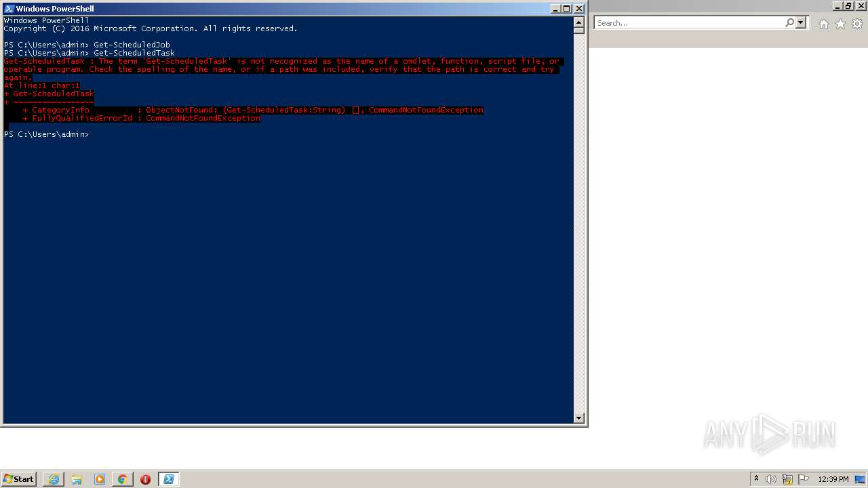Click Show desktop button at taskbar end
The image size is (868, 488).
861,479
